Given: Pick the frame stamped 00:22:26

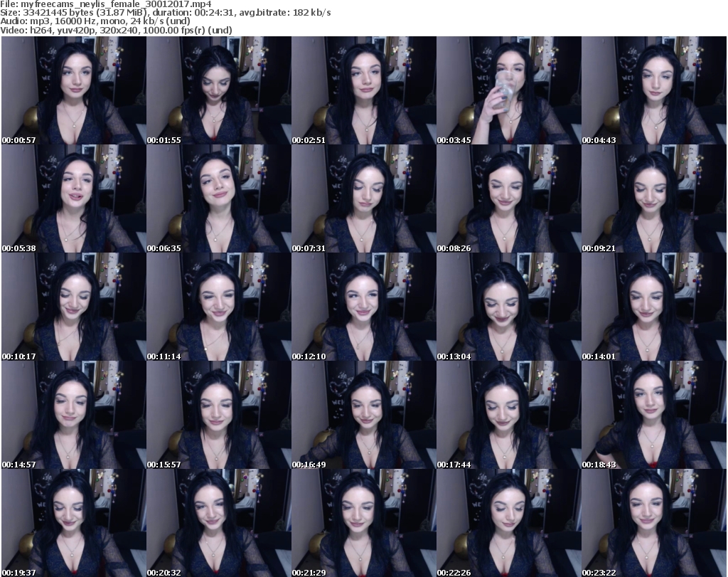Looking at the screenshot, I should [x=508, y=523].
